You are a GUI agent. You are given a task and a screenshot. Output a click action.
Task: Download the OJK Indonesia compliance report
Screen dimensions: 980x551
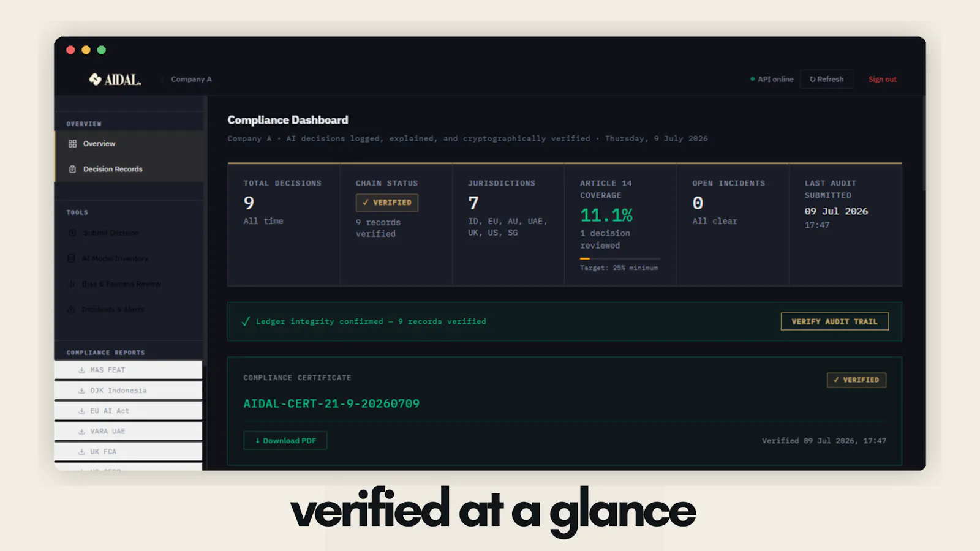128,391
